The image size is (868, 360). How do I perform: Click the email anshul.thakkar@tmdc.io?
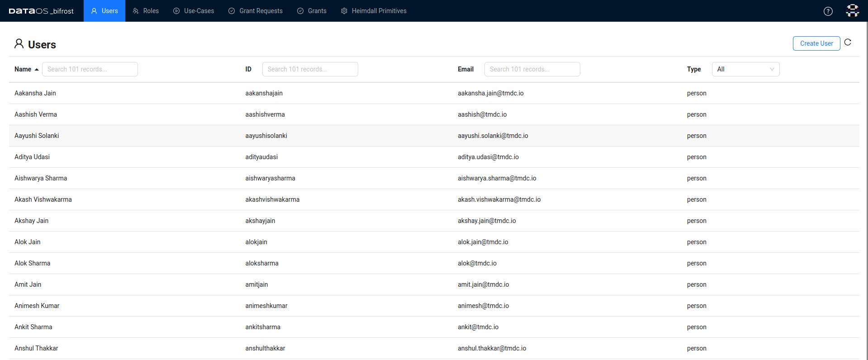492,348
